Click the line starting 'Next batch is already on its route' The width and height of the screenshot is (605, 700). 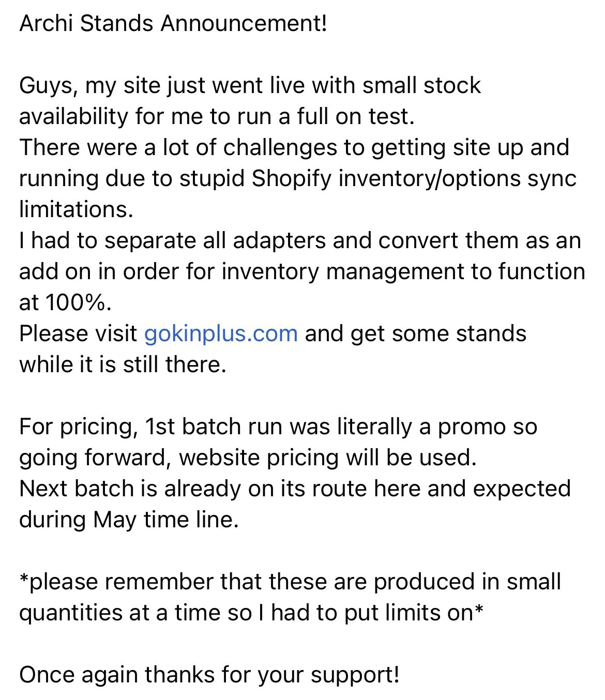click(x=295, y=489)
